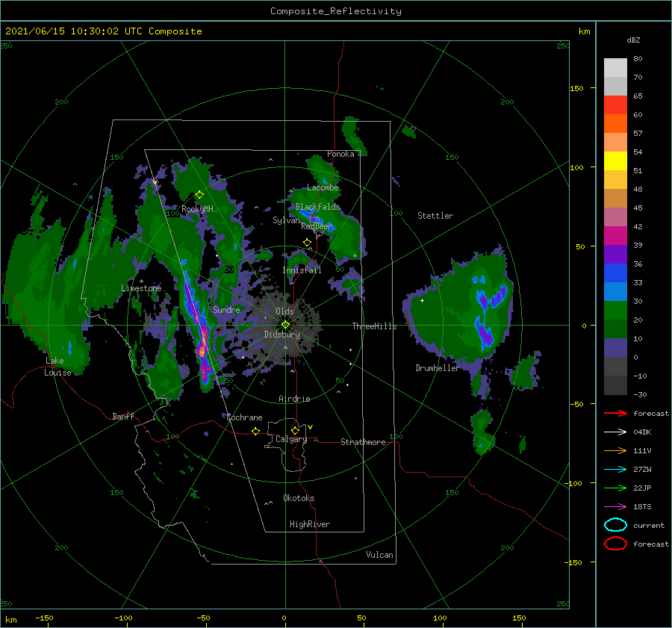The width and height of the screenshot is (672, 628).
Task: Click the Vulcan town label
Action: pos(380,555)
